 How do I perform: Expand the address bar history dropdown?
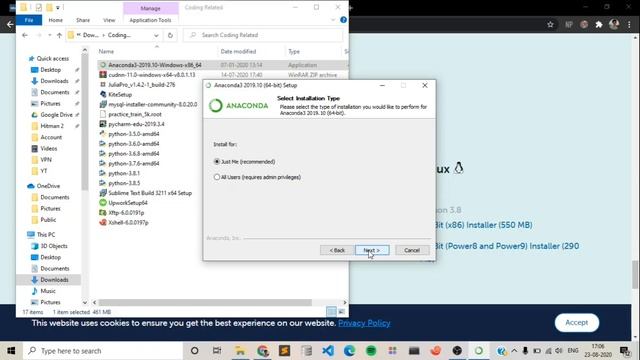click(x=156, y=36)
